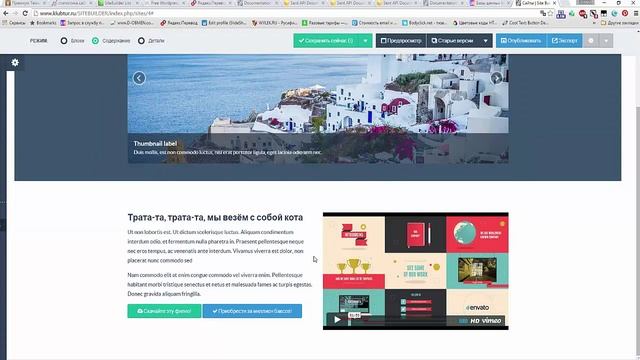Click the heading Трата-та, трата-та, мы везём с собой кота
The width and height of the screenshot is (640, 360).
tap(215, 218)
